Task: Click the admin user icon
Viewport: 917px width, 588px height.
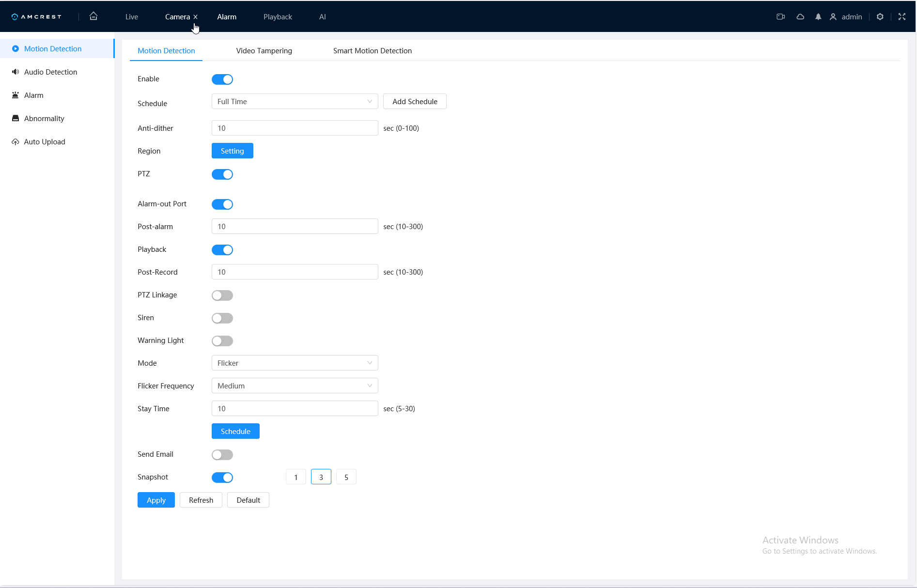Action: point(833,17)
